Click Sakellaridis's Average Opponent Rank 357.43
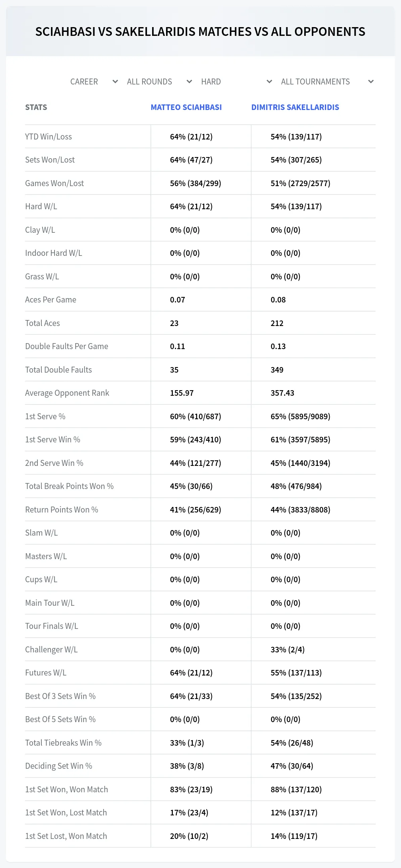The image size is (401, 868). point(282,393)
